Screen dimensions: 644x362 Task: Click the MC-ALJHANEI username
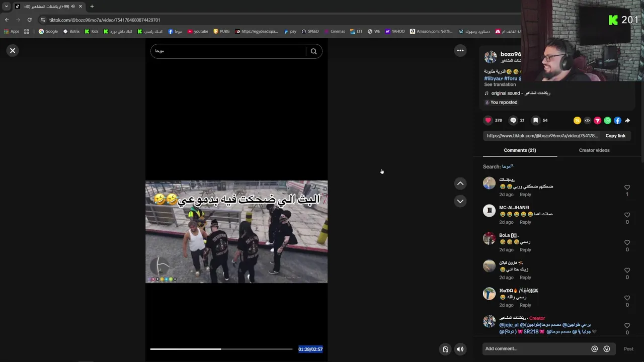pyautogui.click(x=514, y=208)
